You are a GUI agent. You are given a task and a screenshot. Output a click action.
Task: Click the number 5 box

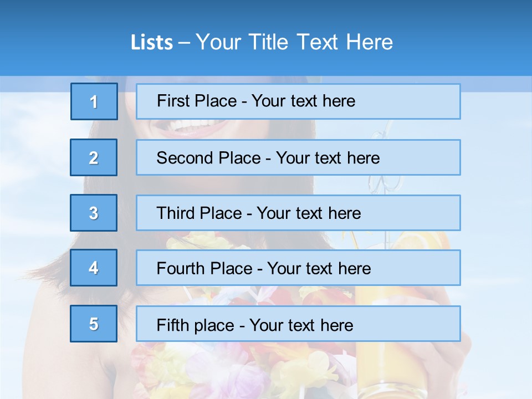pyautogui.click(x=94, y=324)
